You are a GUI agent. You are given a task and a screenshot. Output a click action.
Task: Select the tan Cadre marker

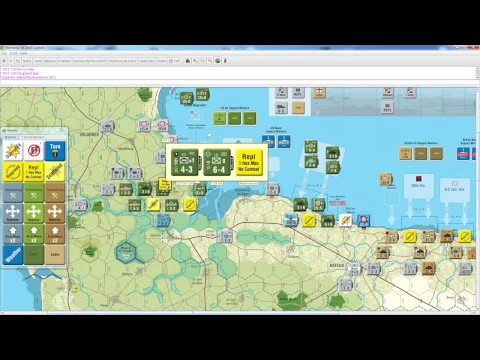tap(55, 255)
